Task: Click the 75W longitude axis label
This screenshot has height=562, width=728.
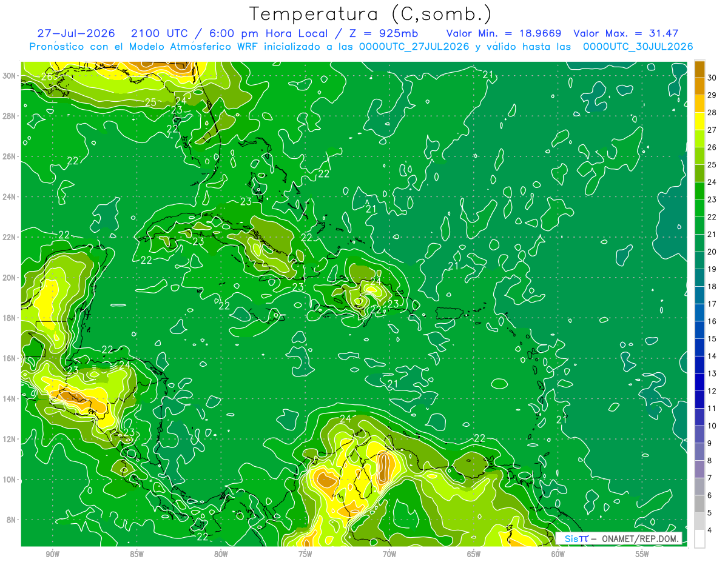Action: 305,554
